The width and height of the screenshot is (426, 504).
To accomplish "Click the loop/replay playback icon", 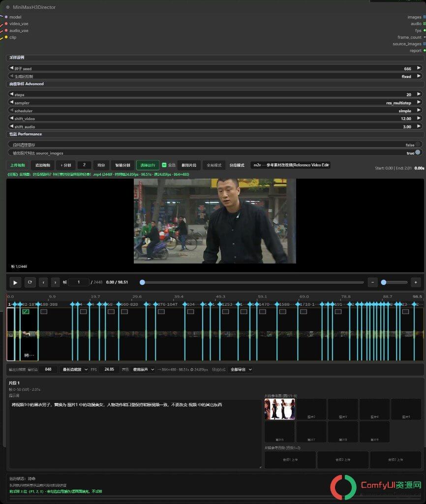I will 30,282.
